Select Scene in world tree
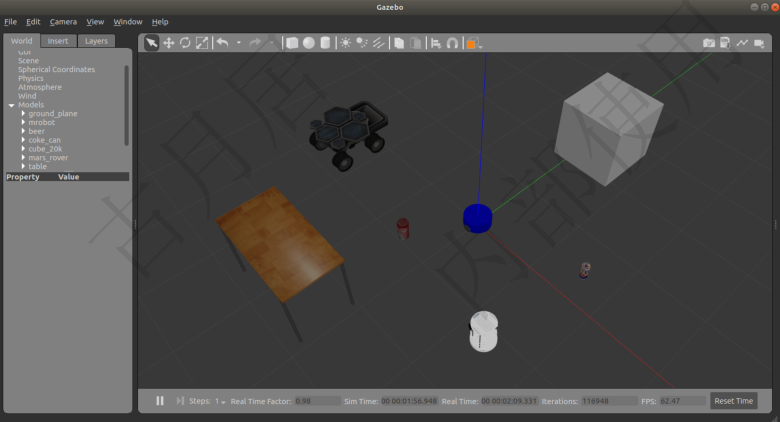This screenshot has width=780, height=422. [28, 61]
